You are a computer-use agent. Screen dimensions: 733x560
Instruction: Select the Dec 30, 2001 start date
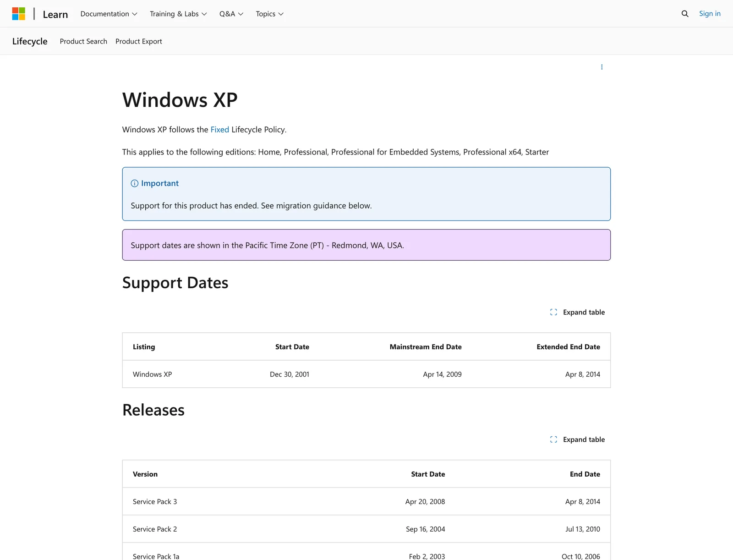click(x=290, y=374)
